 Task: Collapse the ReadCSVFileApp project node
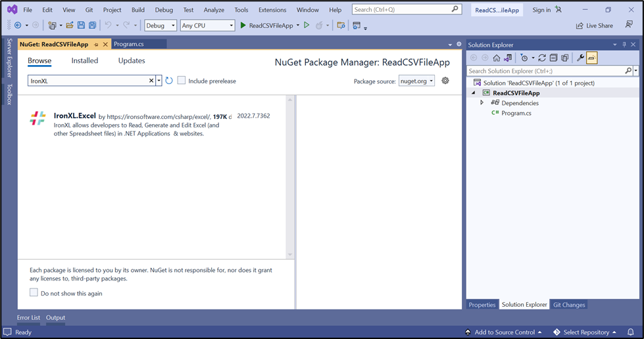tap(474, 93)
